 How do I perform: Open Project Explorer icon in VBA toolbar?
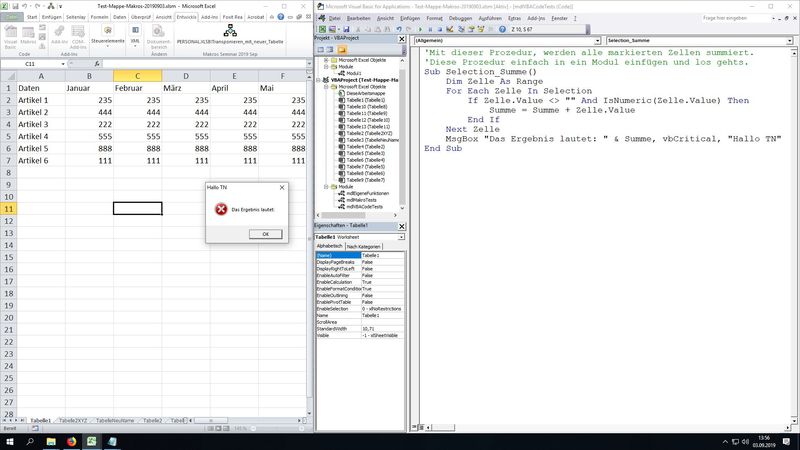tap(461, 29)
